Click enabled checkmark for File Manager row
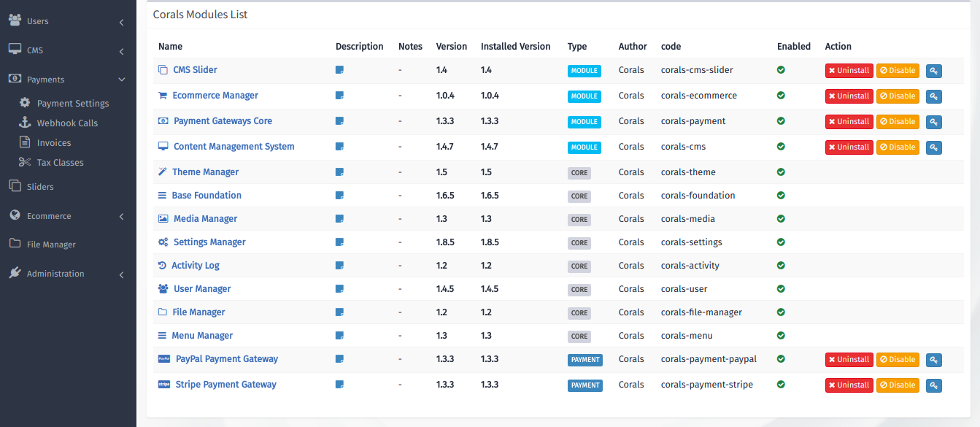The height and width of the screenshot is (427, 980). pyautogui.click(x=781, y=312)
